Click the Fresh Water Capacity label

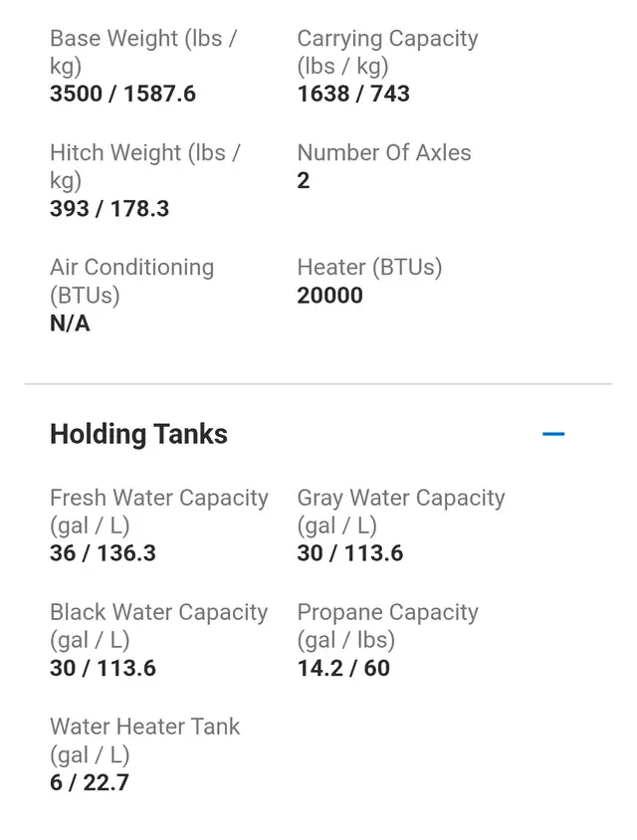(x=159, y=512)
